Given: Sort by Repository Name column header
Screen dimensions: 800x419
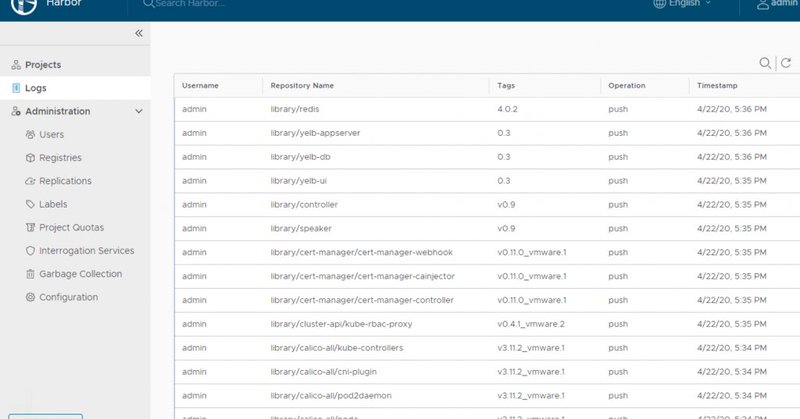Looking at the screenshot, I should click(302, 86).
